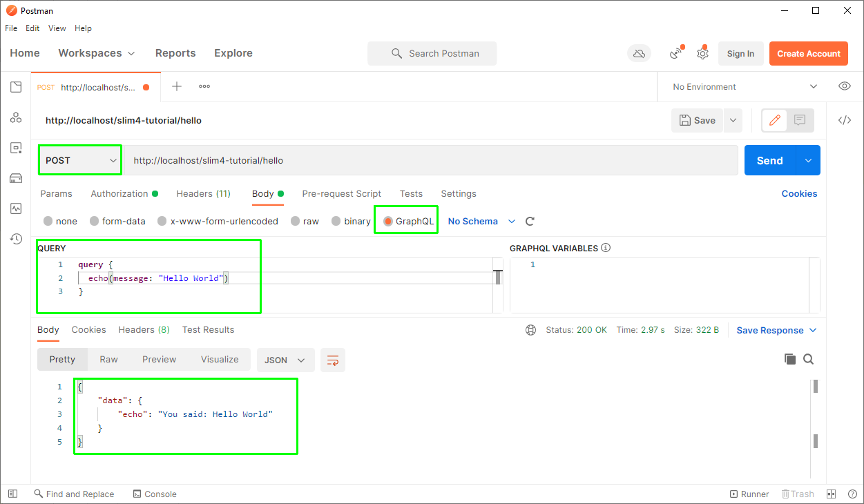Screen dimensions: 864x504
Task: Switch to the pencil edit mode icon
Action: 775,120
